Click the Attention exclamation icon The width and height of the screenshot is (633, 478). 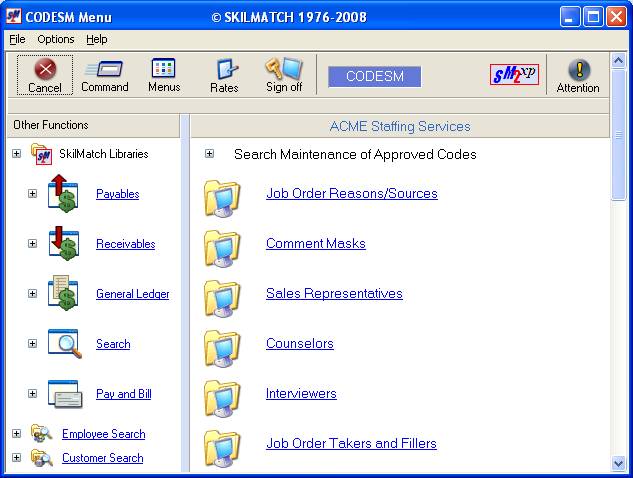point(579,69)
